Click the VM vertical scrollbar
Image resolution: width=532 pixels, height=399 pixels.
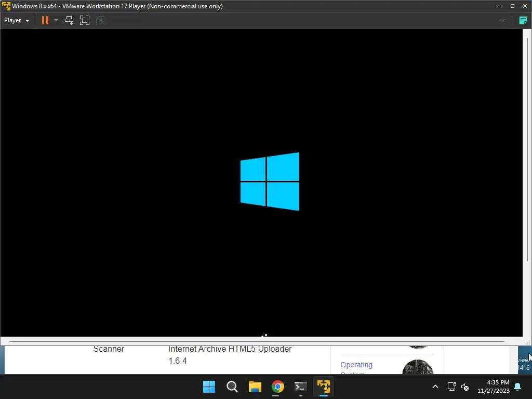click(527, 149)
